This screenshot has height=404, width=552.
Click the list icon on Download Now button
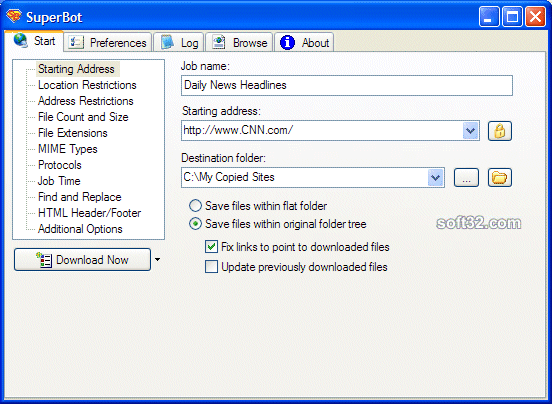pos(44,260)
